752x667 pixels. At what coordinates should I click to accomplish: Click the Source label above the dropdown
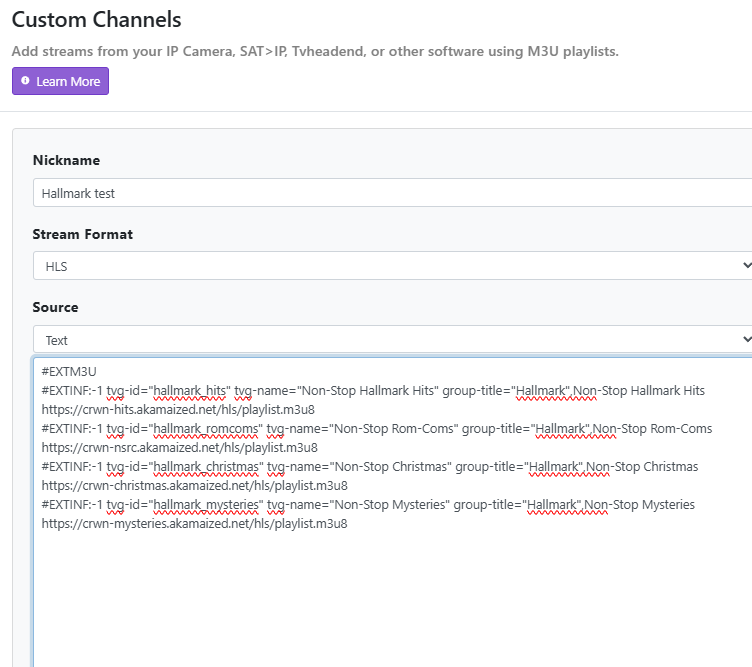pyautogui.click(x=55, y=308)
